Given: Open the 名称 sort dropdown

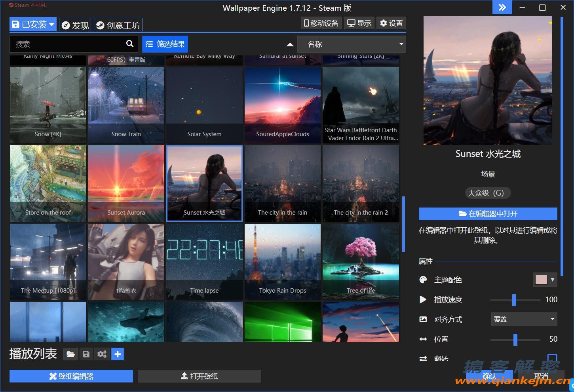Looking at the screenshot, I should (352, 44).
